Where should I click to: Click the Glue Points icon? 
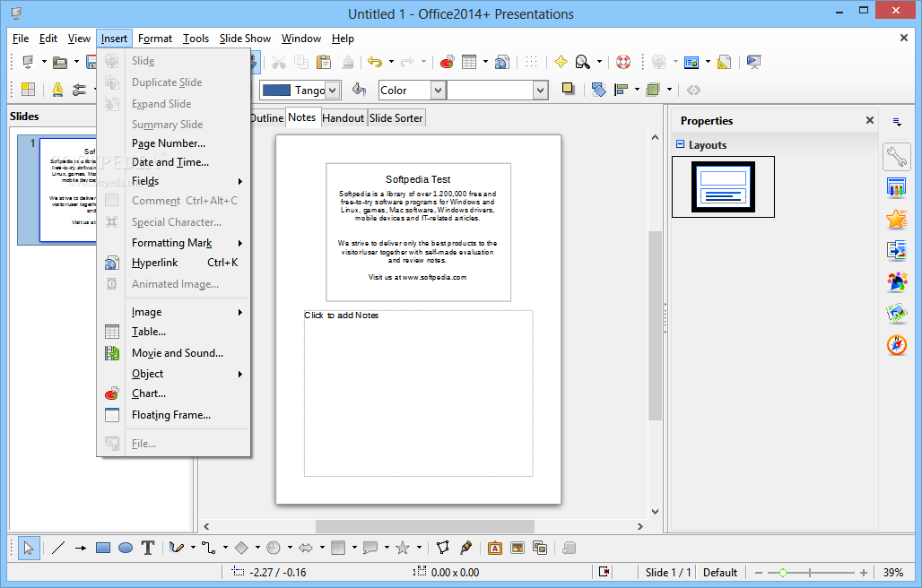465,548
